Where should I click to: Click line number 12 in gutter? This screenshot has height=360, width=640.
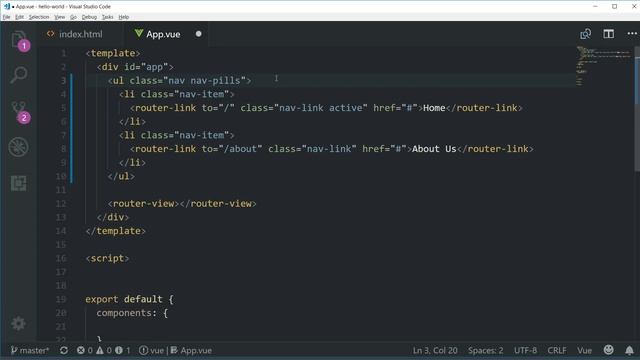(61, 204)
